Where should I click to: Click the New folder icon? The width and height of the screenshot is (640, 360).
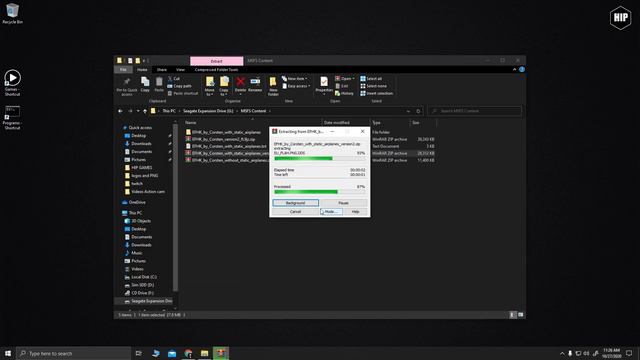pos(273,86)
